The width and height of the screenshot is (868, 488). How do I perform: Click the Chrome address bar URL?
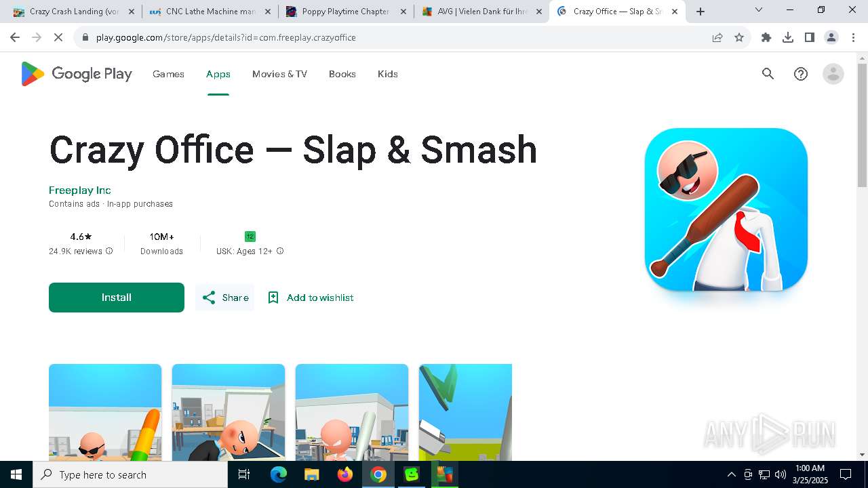point(226,37)
